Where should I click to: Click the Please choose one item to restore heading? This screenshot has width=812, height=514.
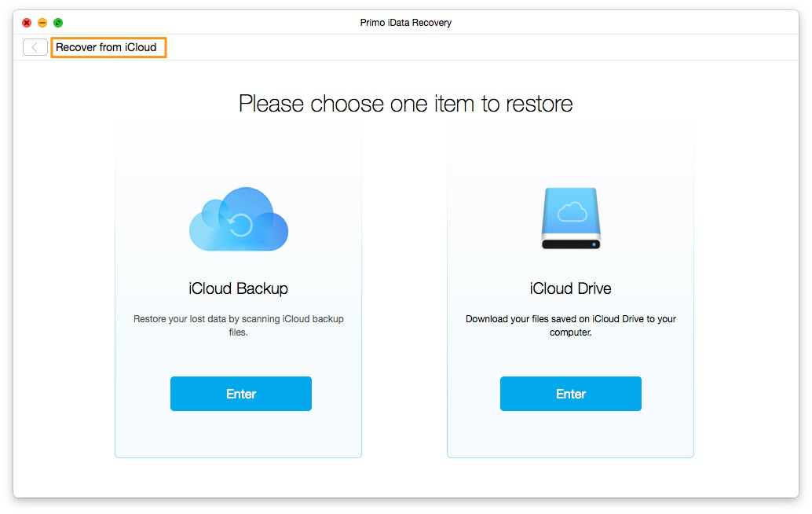[405, 104]
